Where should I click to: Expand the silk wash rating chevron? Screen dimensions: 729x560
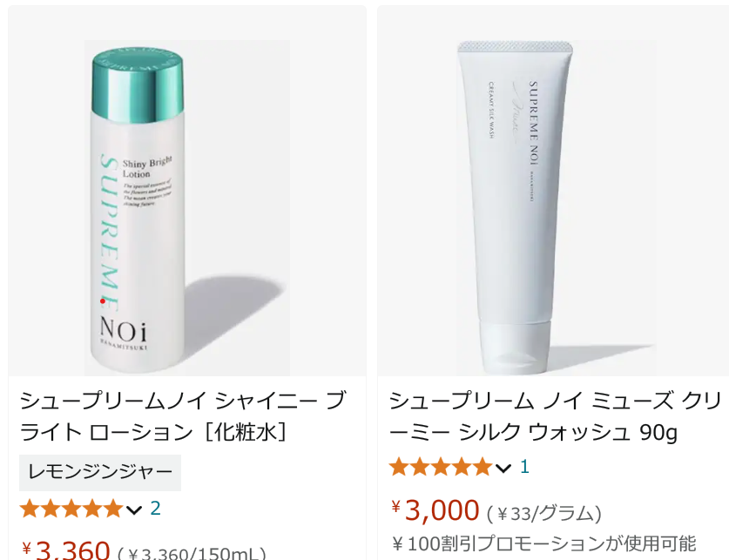pyautogui.click(x=503, y=469)
